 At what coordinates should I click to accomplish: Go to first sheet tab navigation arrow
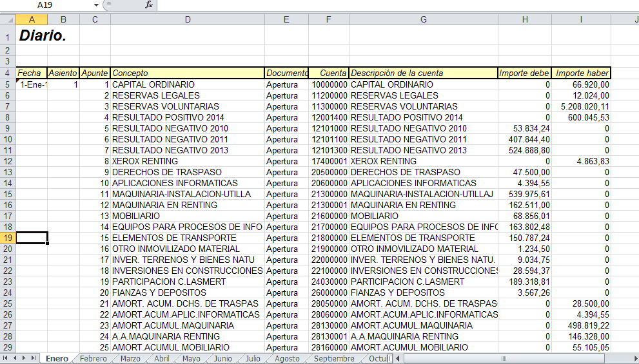click(x=5, y=358)
